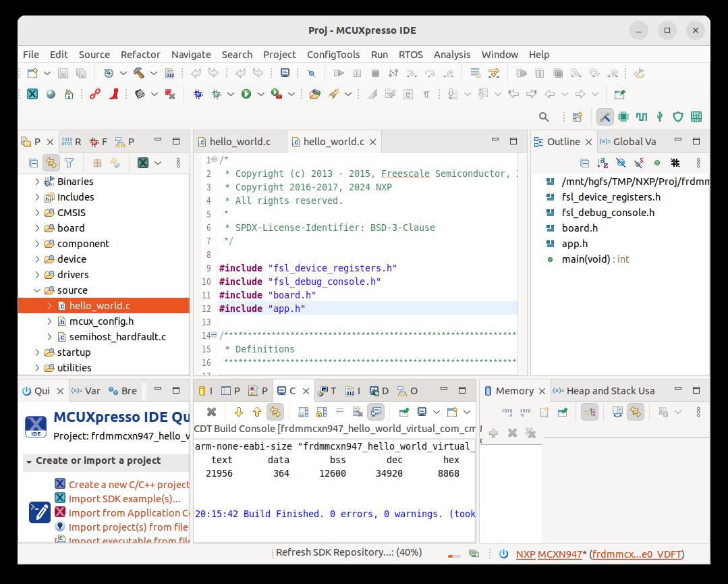Collapse the Create or import a project section
Viewport: 728px width, 584px height.
tap(29, 461)
